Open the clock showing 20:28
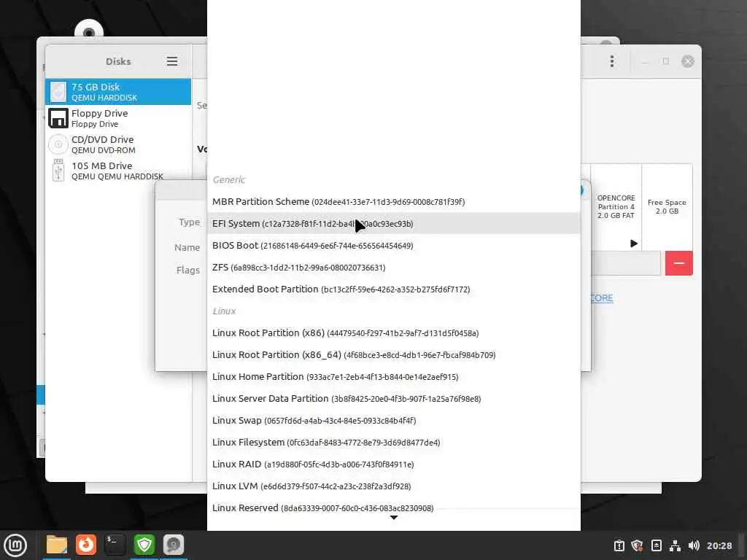The image size is (747, 560). click(x=719, y=545)
